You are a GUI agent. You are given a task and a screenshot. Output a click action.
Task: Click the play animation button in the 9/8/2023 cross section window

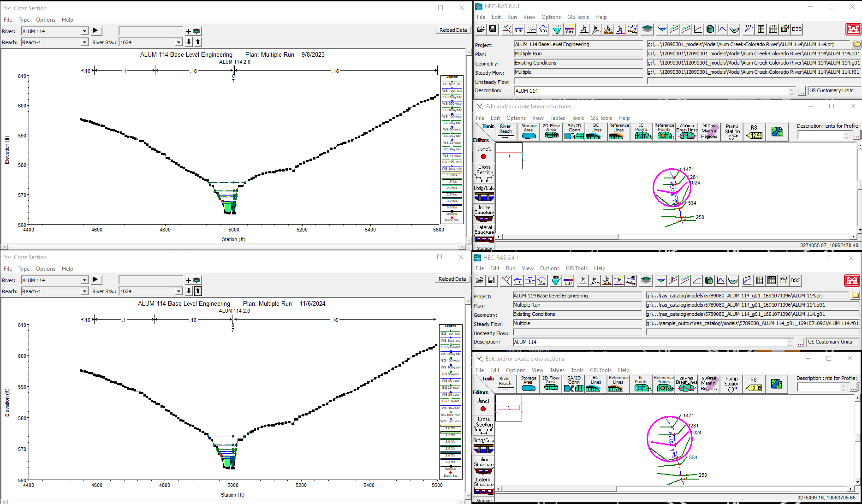pos(96,31)
